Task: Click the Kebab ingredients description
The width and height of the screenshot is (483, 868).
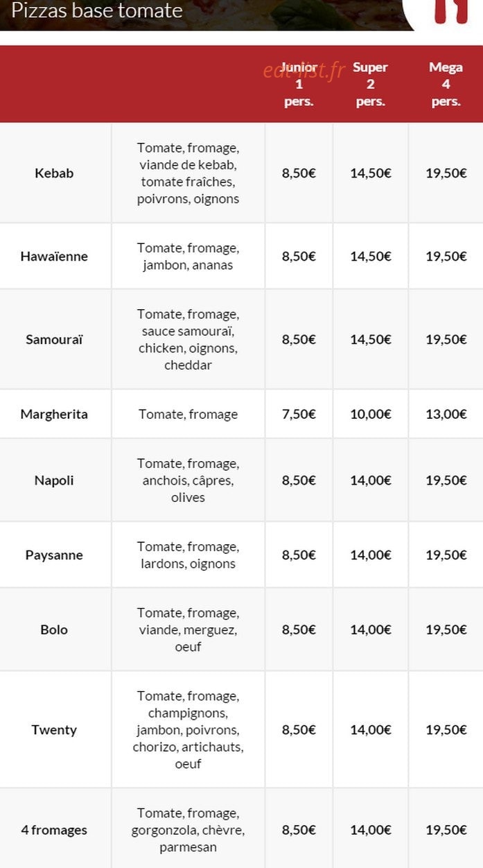Action: (188, 173)
